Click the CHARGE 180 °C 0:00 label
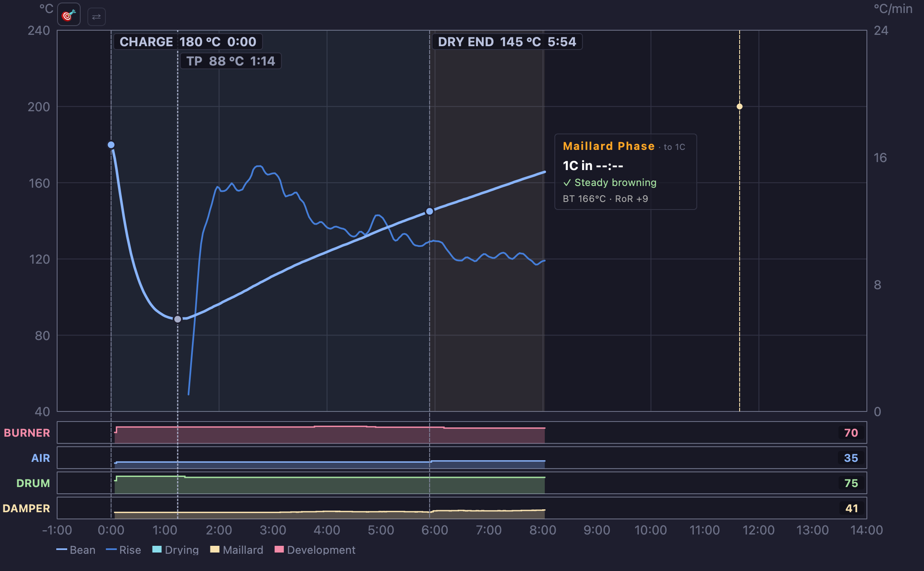Viewport: 924px width, 571px height. (188, 42)
